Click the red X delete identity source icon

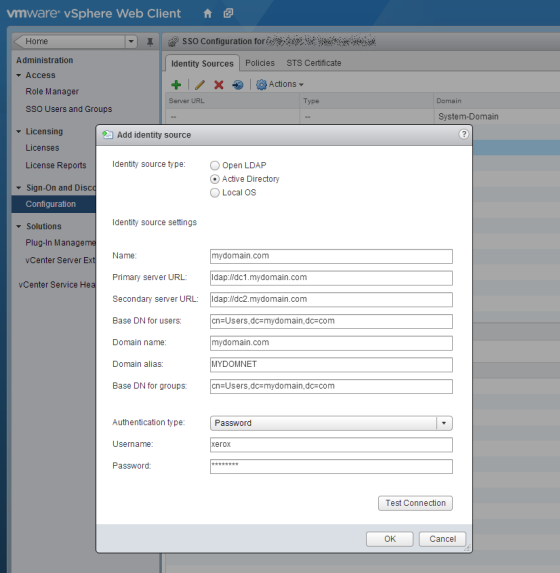219,85
